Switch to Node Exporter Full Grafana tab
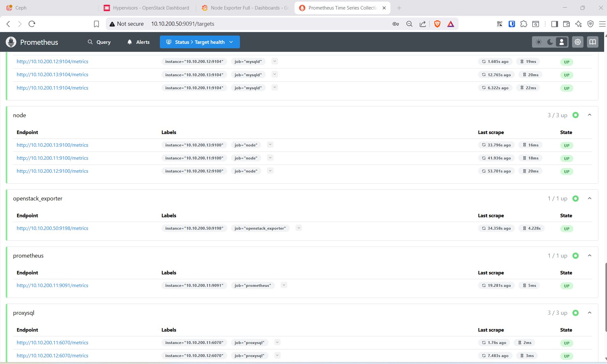The width and height of the screenshot is (607, 364). (x=245, y=8)
